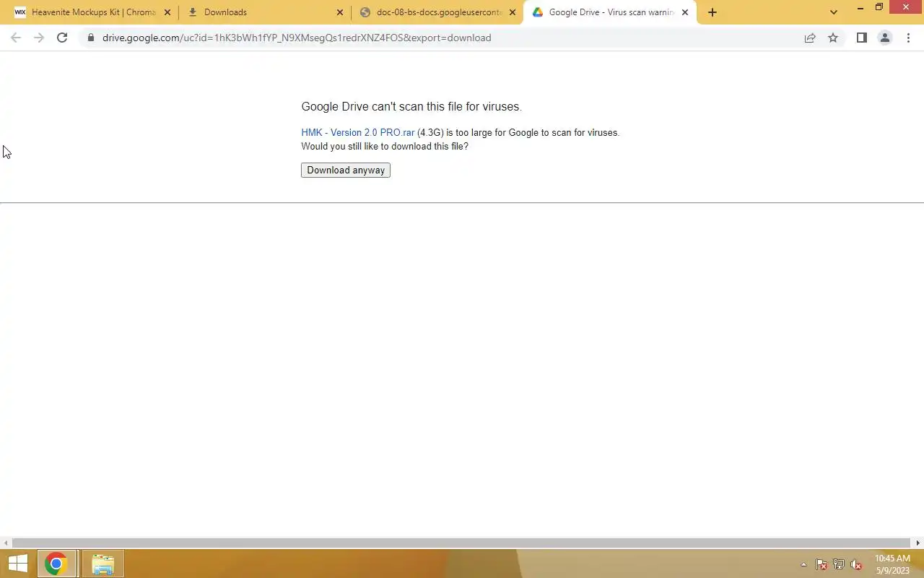The height and width of the screenshot is (578, 924).
Task: Click the horizontal scrollbar right arrow
Action: click(918, 543)
